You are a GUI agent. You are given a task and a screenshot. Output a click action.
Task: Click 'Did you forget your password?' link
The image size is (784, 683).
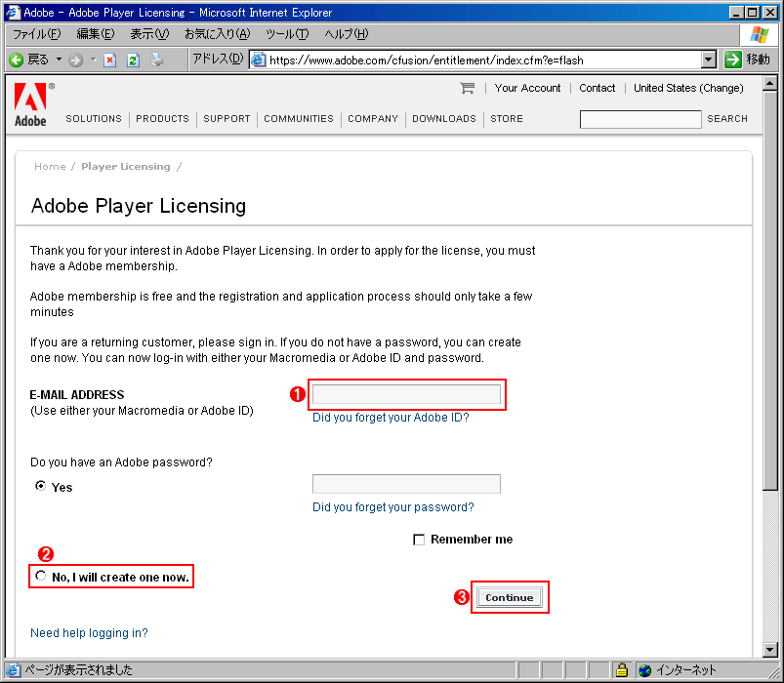393,507
